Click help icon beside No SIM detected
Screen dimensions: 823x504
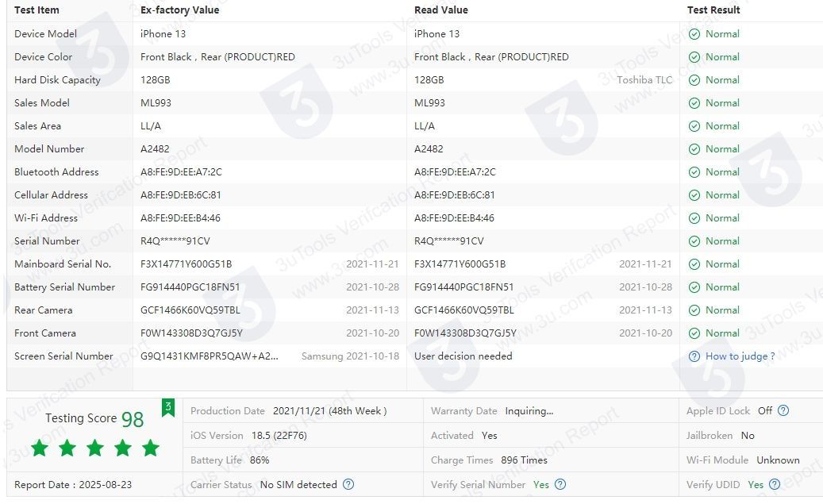pyautogui.click(x=348, y=484)
